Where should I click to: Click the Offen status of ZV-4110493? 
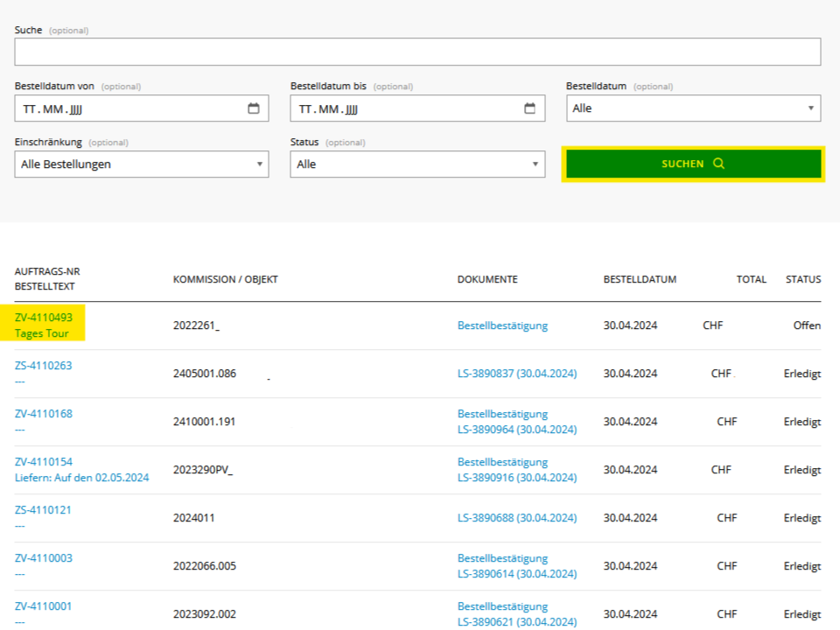point(807,325)
